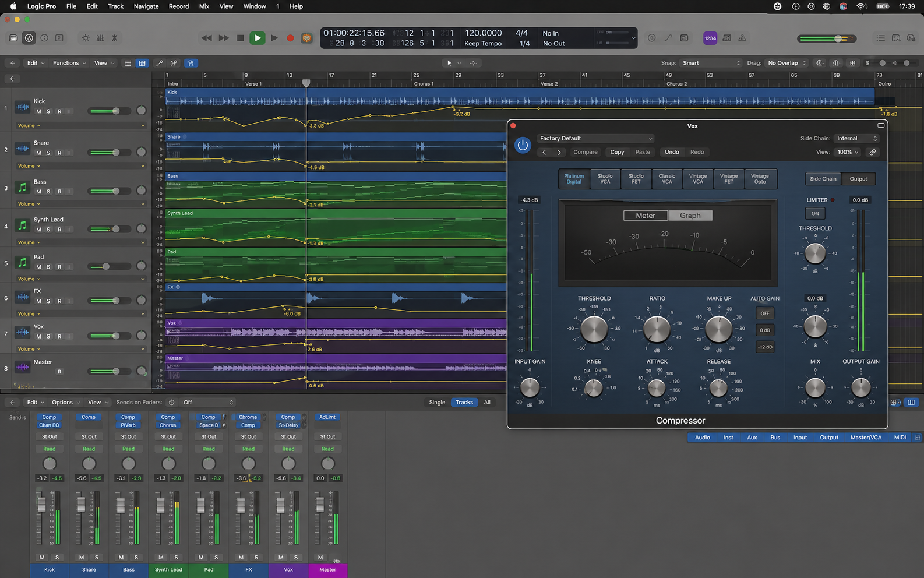Viewport: 924px width, 578px height.
Task: Mute the Pad track in track header
Action: pos(38,267)
